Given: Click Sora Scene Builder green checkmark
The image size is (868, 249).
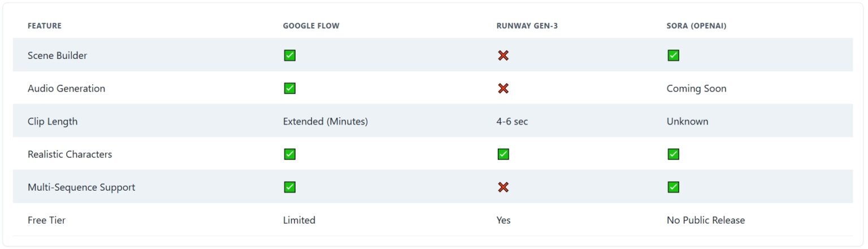Looking at the screenshot, I should pyautogui.click(x=673, y=55).
